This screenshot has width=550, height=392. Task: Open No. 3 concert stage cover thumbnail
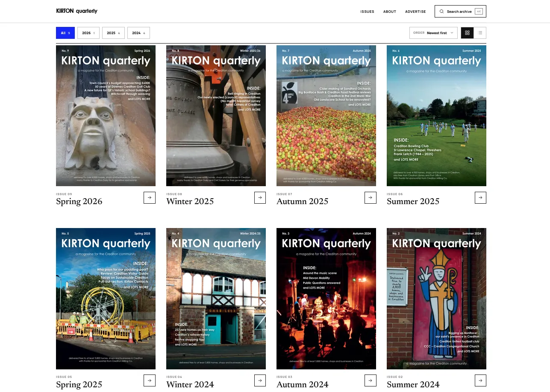(x=326, y=298)
